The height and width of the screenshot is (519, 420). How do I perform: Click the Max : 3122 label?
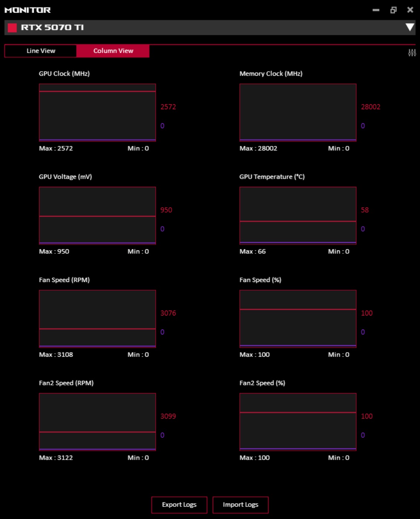[x=56, y=458]
